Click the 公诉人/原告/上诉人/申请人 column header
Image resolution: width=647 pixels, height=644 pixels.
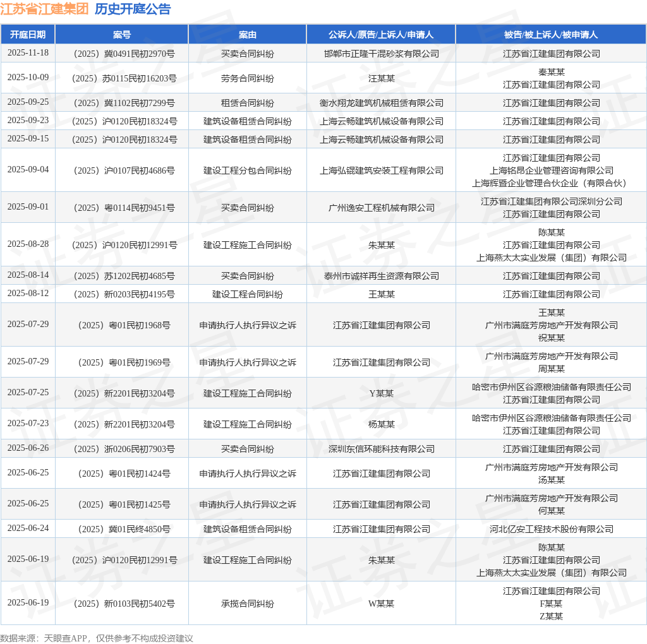click(x=381, y=35)
